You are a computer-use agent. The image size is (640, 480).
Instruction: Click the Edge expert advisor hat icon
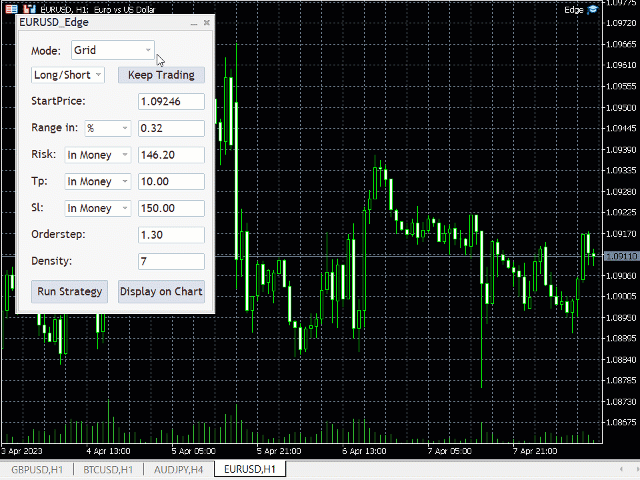(592, 9)
